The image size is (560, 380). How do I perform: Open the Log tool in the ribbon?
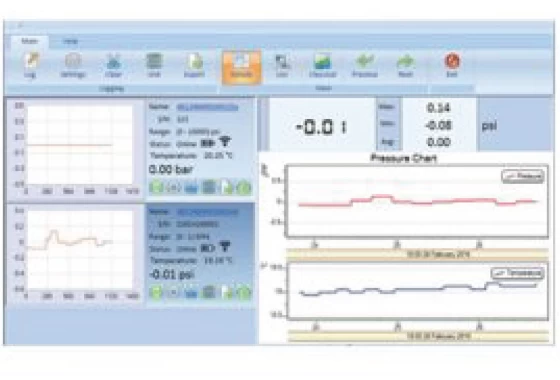click(31, 65)
